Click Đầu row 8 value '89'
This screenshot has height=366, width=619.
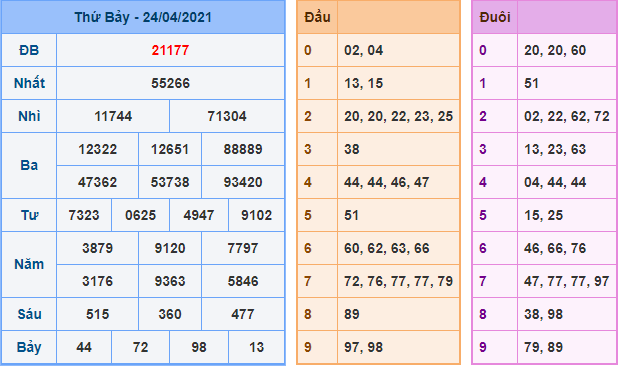[x=352, y=314]
